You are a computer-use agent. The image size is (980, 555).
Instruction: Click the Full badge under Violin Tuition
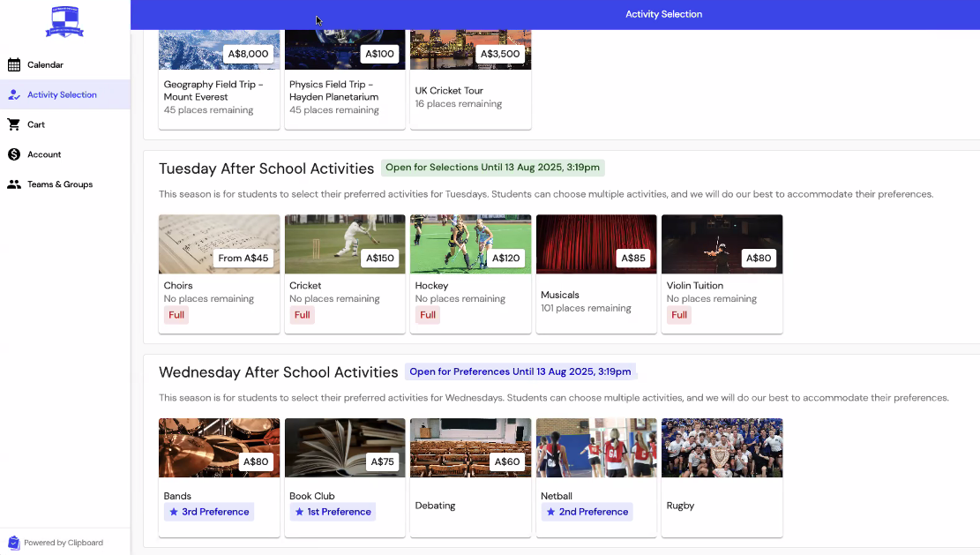click(678, 315)
